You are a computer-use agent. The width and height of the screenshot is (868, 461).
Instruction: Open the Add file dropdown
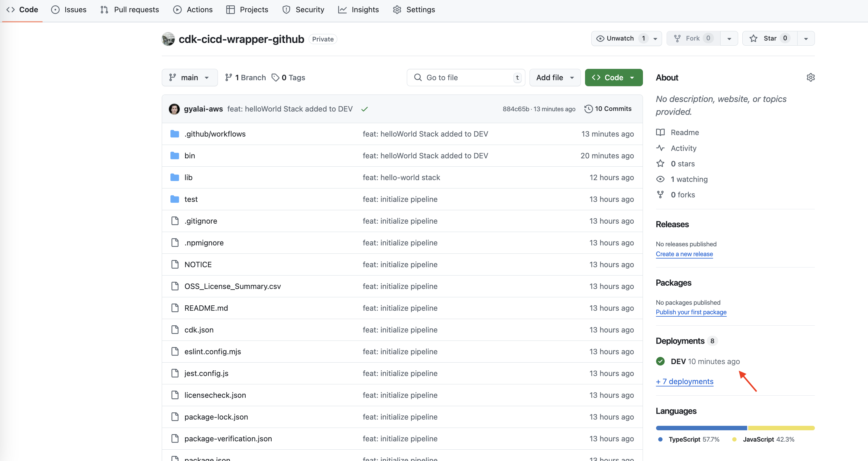(555, 78)
